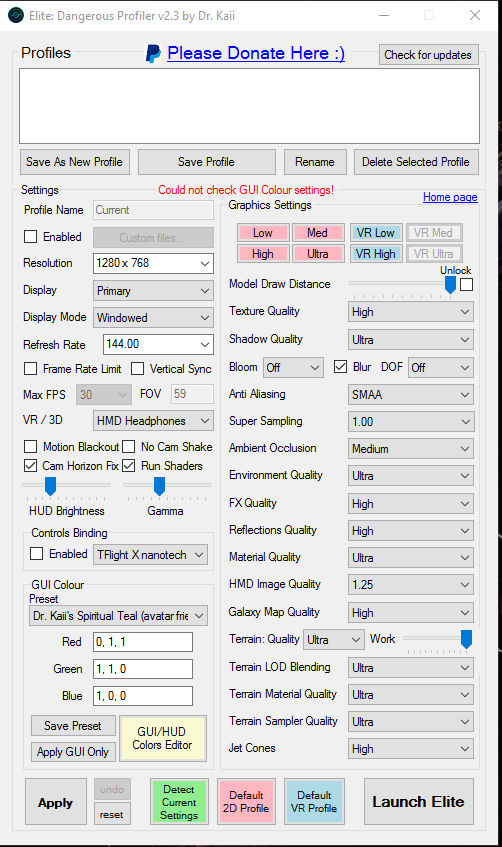This screenshot has height=847, width=502.
Task: Open the Shadow Quality dropdown
Action: [411, 340]
